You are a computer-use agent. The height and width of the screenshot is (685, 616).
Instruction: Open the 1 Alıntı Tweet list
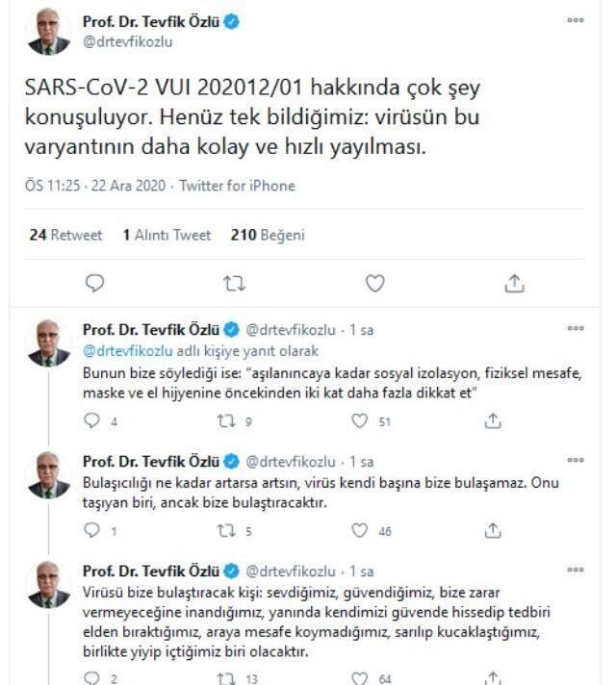click(167, 235)
